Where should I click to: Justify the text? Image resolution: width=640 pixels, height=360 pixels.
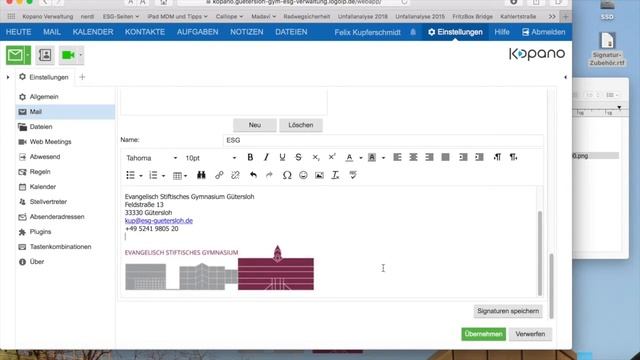pos(445,158)
